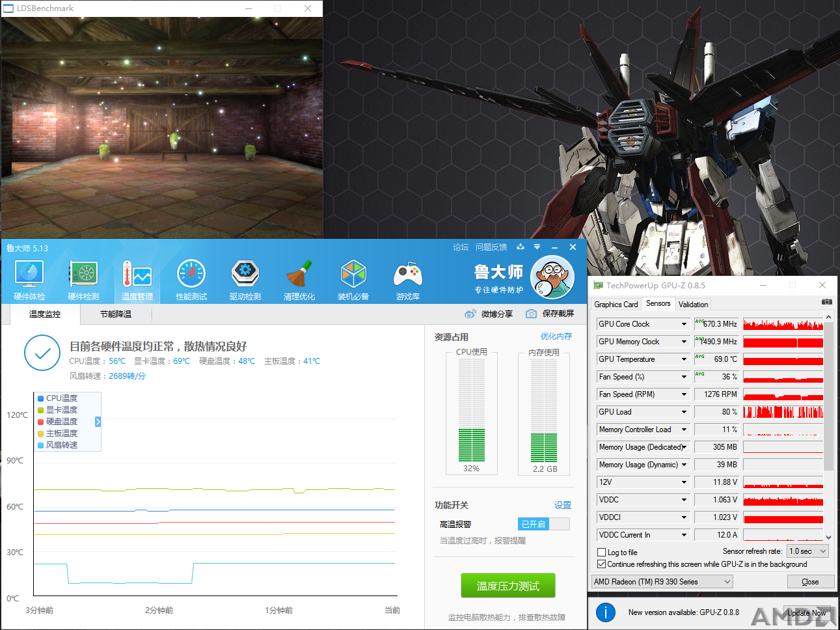Click the GPU Load sensor graph
The image size is (840, 630).
coord(783,412)
